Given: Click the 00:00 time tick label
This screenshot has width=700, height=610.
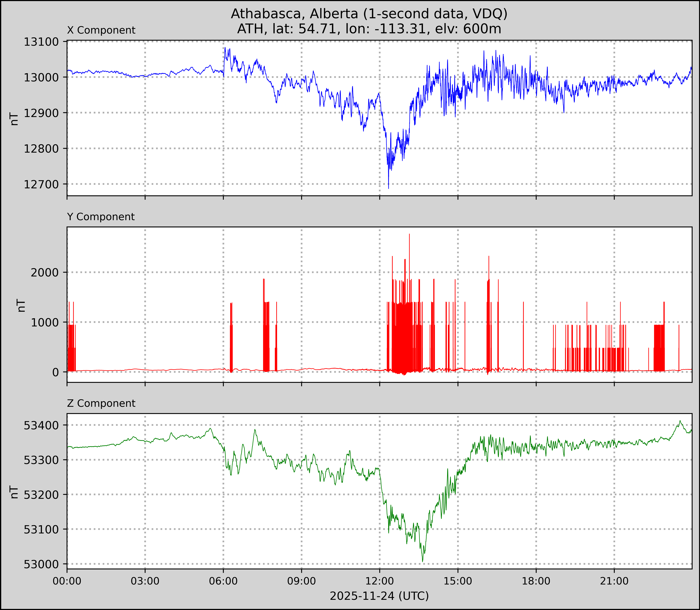Looking at the screenshot, I should pos(67,581).
